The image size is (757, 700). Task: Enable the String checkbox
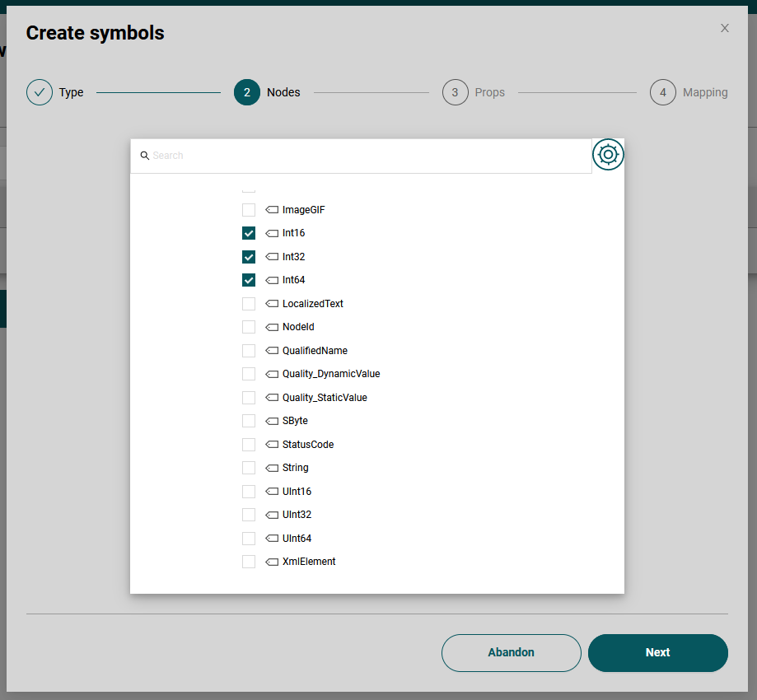249,468
